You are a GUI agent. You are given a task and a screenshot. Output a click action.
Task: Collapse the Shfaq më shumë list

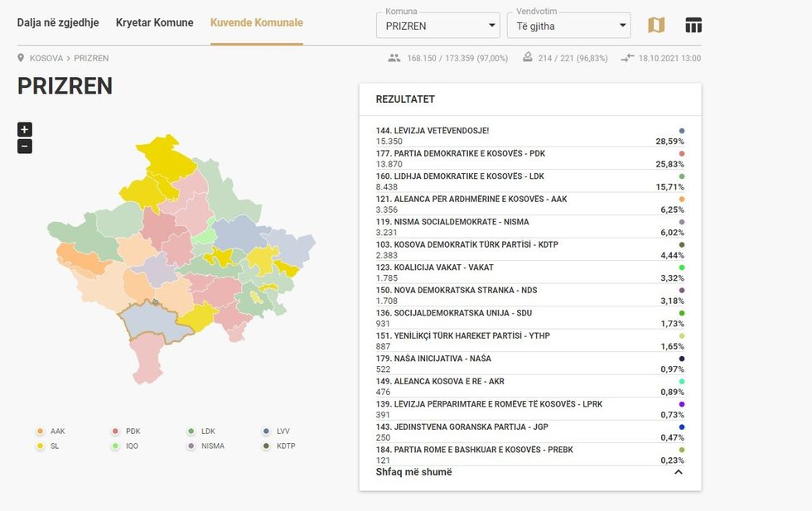pyautogui.click(x=678, y=472)
